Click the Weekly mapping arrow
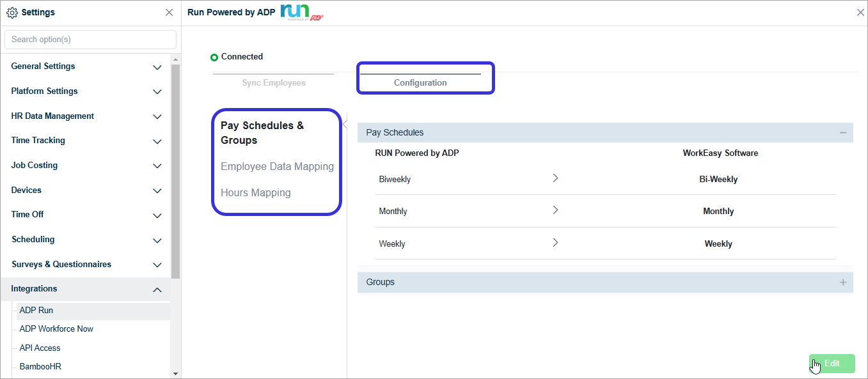The width and height of the screenshot is (868, 379). tap(555, 243)
